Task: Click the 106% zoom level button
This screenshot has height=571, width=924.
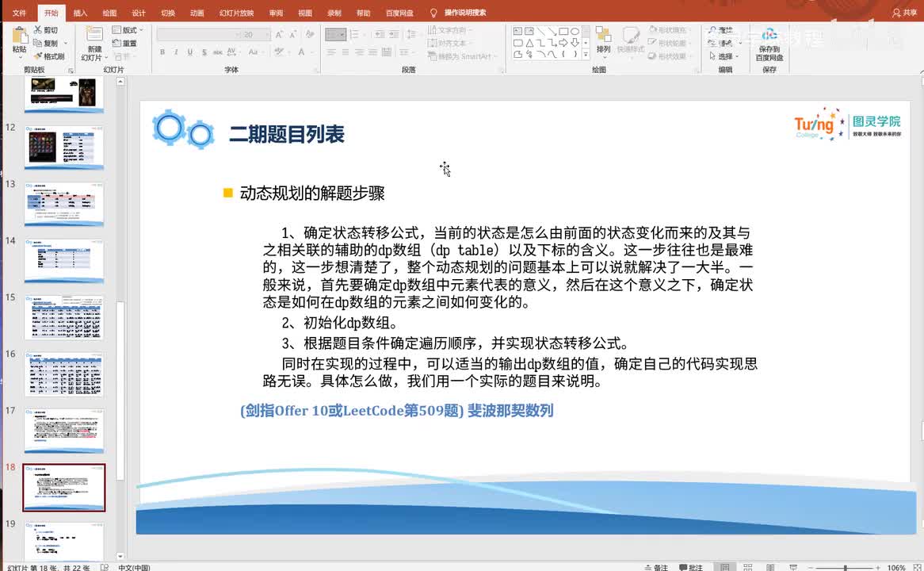Action: 895,567
